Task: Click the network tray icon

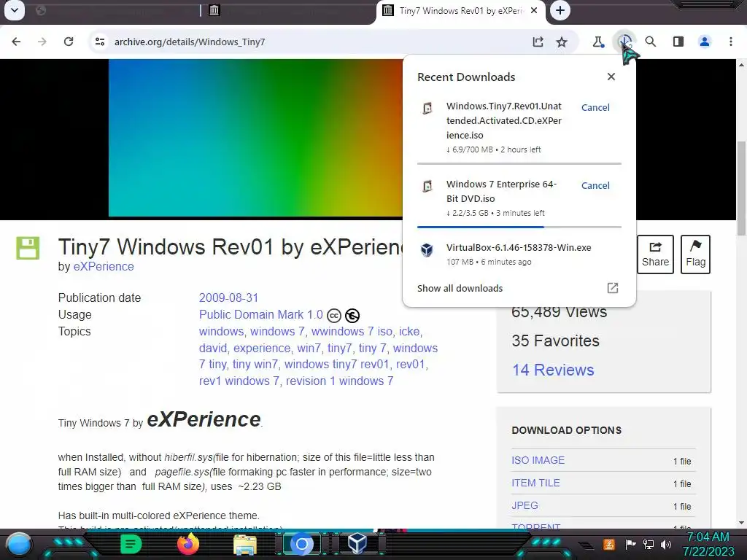Action: 649,544
